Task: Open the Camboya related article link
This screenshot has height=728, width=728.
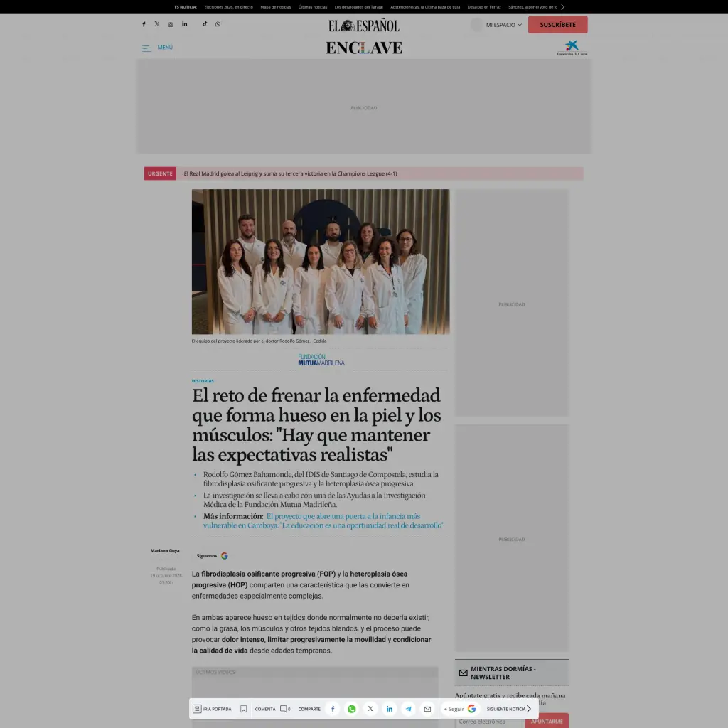Action: (323, 520)
